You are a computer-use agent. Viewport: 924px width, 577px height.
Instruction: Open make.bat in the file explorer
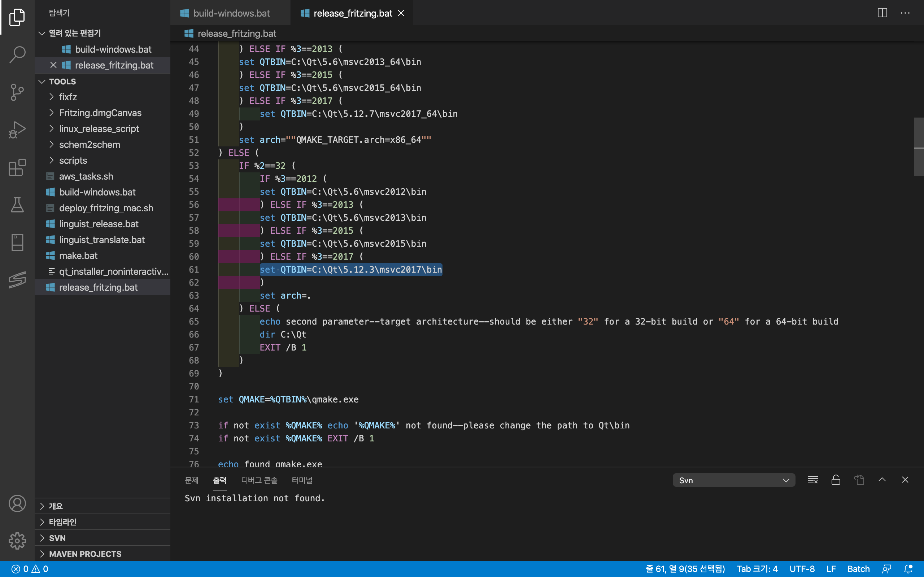(78, 256)
